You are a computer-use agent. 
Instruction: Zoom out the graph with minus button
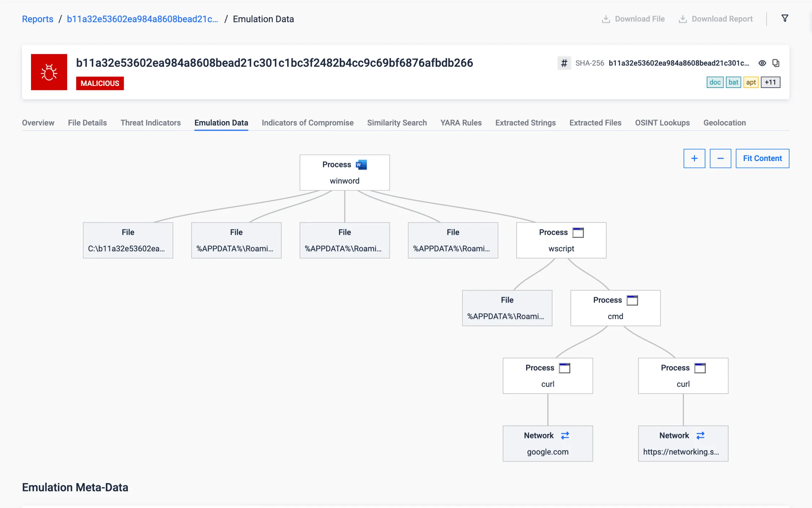[720, 159]
